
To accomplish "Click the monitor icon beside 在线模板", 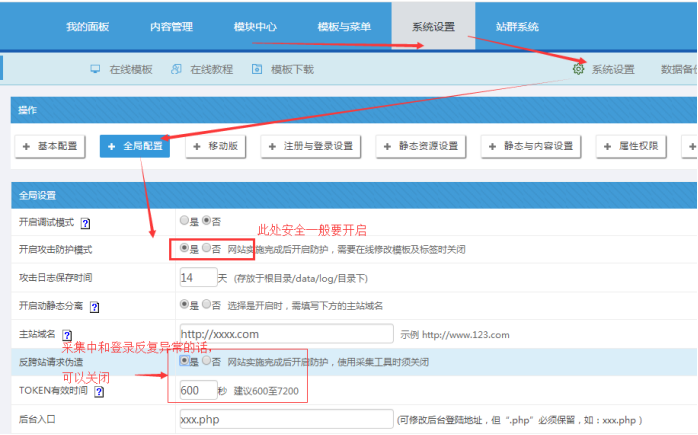I will click(x=96, y=69).
